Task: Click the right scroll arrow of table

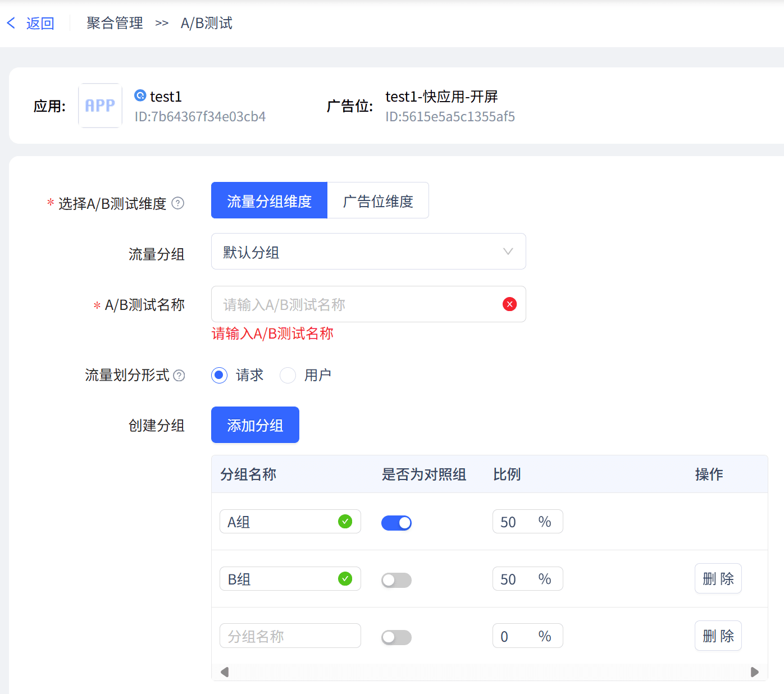Action: click(x=755, y=672)
